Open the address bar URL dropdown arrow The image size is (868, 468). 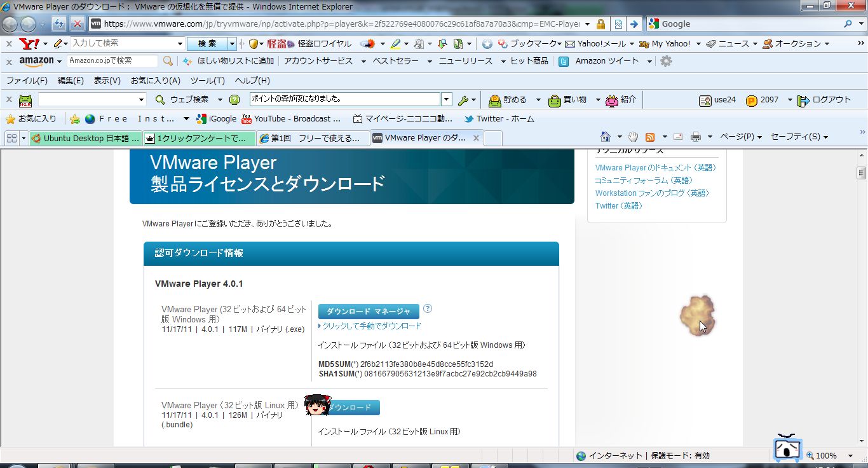click(x=586, y=24)
